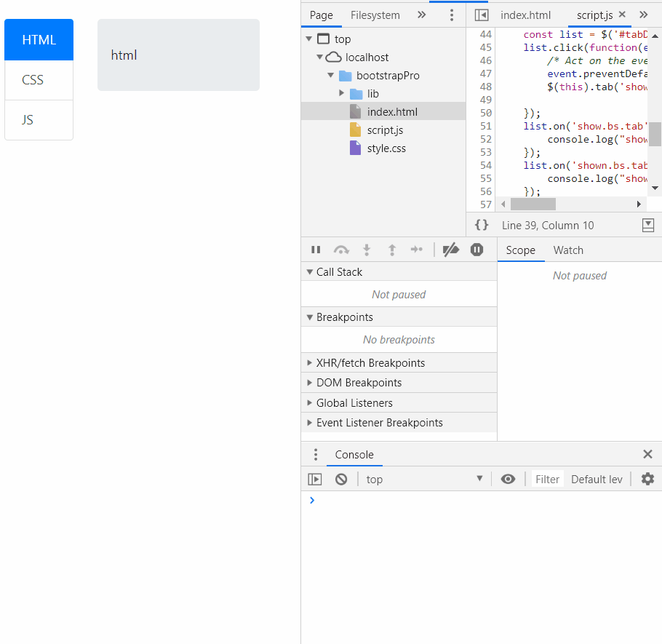
Task: Collapse the bootstrapPro folder arrow
Action: (330, 75)
